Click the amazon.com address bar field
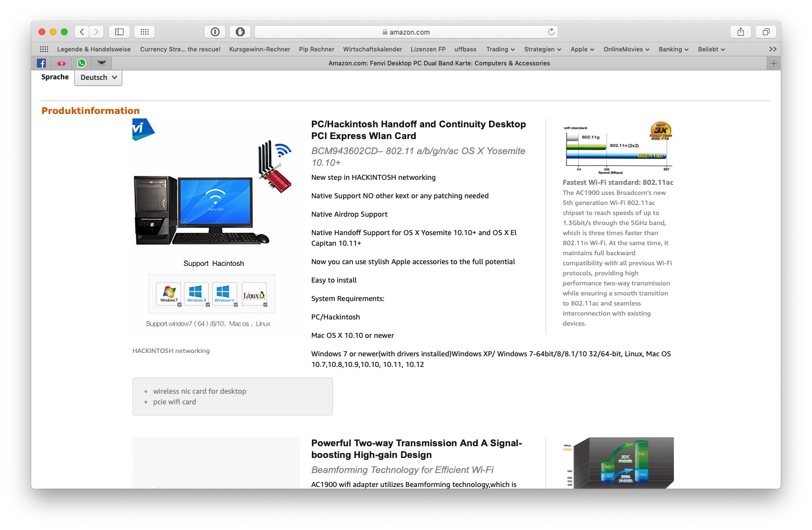The height and width of the screenshot is (530, 812). 406,32
